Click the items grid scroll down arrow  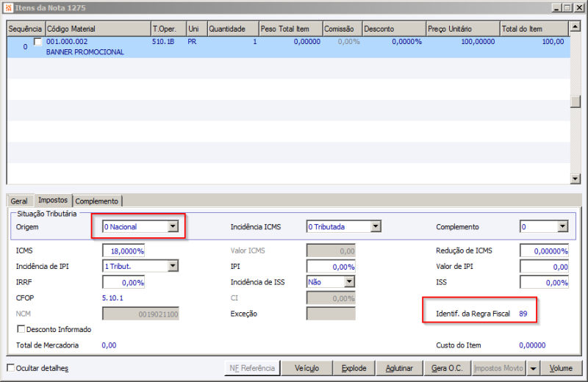575,179
